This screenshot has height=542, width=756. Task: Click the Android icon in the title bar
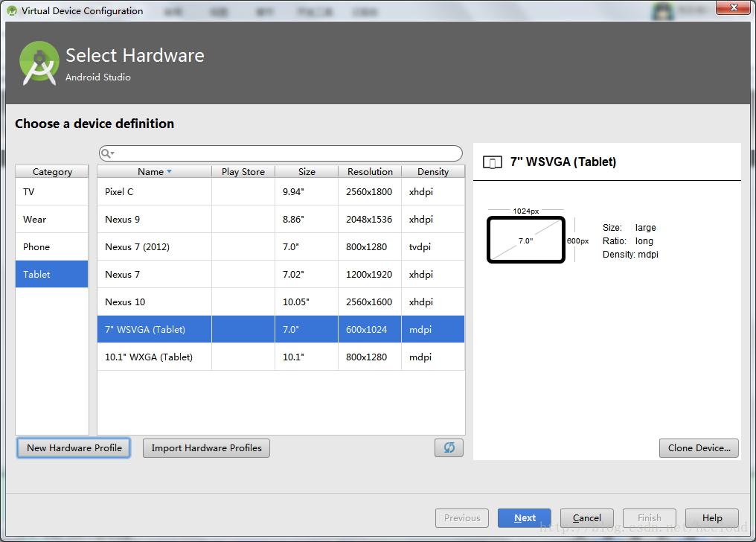click(x=12, y=10)
